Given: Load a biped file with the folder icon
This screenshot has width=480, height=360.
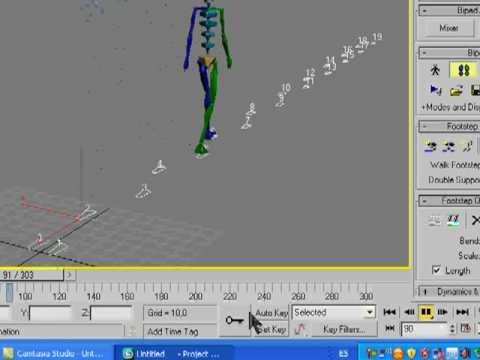Looking at the screenshot, I should (457, 90).
